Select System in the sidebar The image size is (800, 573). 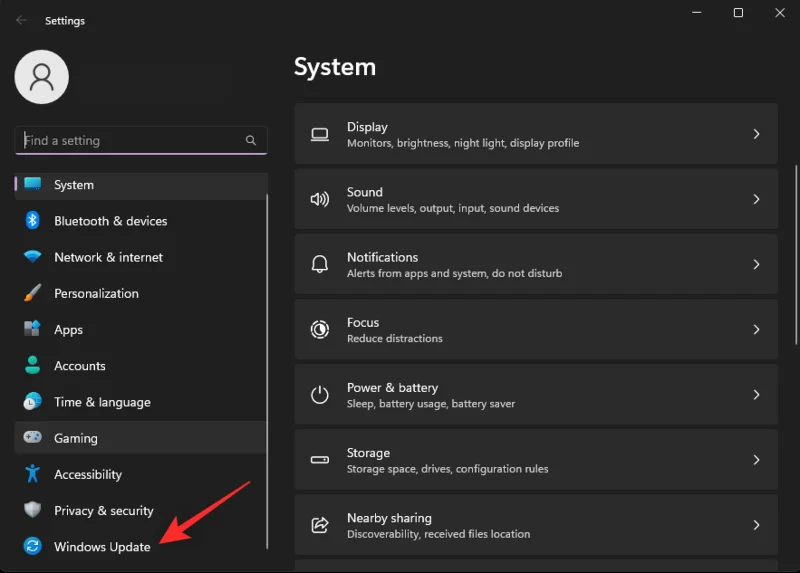[140, 185]
